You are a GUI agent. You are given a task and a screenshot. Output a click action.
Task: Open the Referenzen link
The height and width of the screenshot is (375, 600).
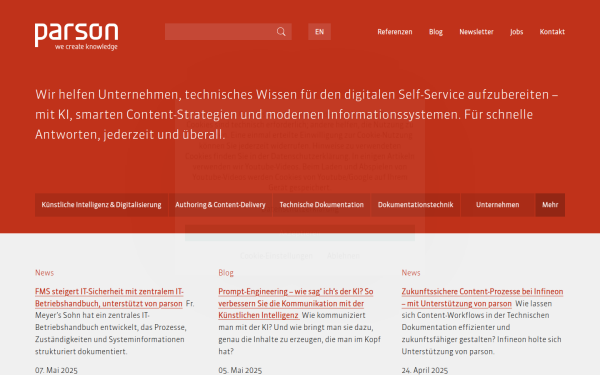tap(395, 32)
